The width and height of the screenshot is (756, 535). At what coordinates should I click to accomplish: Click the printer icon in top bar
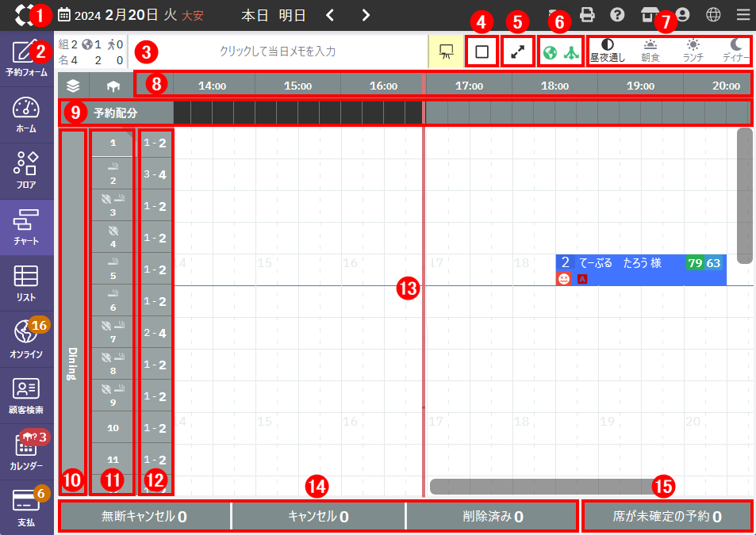click(587, 14)
